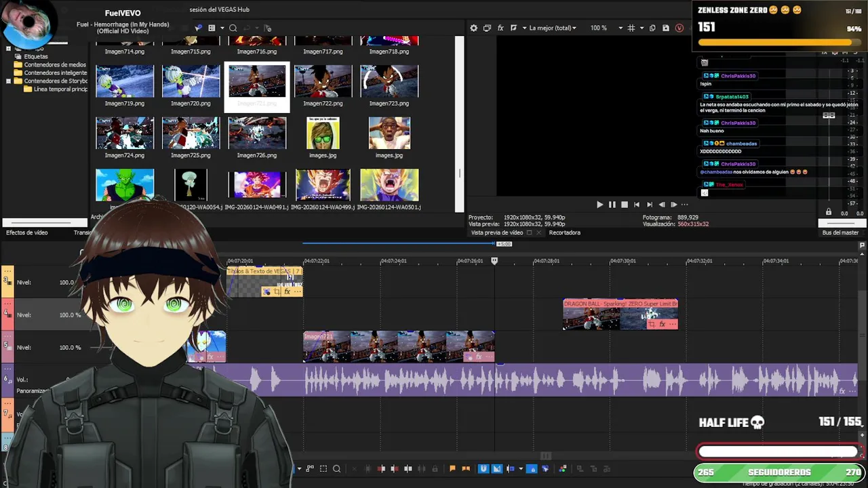This screenshot has width=868, height=488.
Task: Open the 100 % zoom dropdown arrow
Action: click(x=620, y=28)
